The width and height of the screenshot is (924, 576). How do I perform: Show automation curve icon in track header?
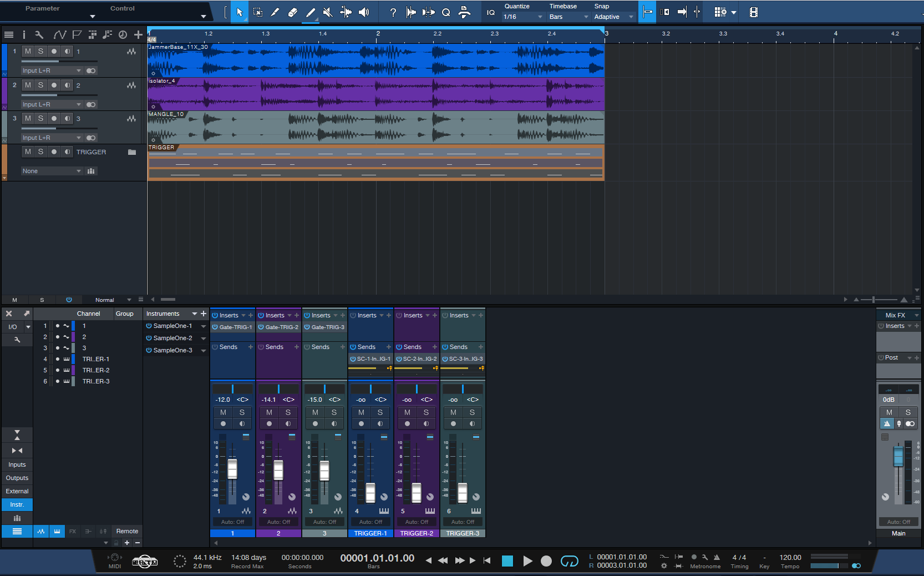(59, 34)
